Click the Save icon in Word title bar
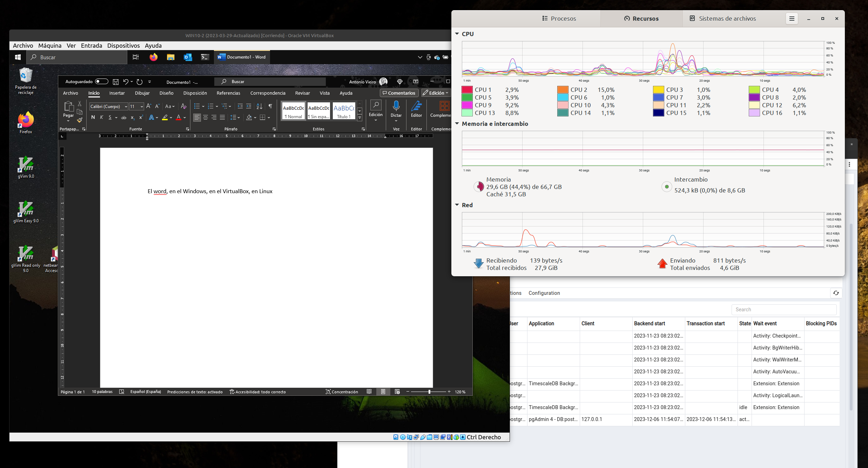Screen dimensions: 868x468 [116, 82]
